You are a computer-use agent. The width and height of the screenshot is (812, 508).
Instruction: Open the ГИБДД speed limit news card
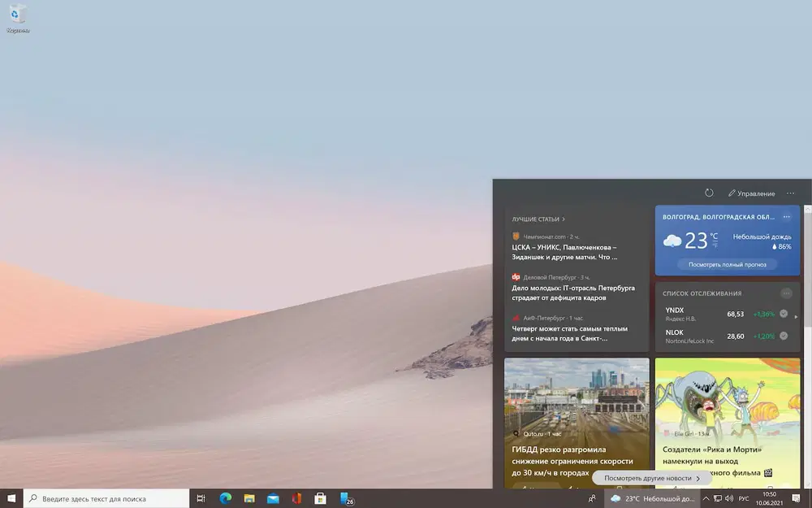pyautogui.click(x=577, y=423)
